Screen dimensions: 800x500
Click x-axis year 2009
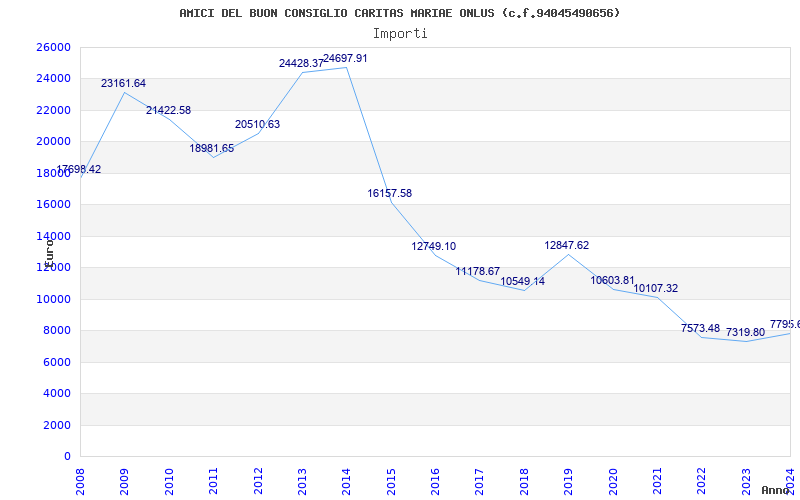[124, 481]
